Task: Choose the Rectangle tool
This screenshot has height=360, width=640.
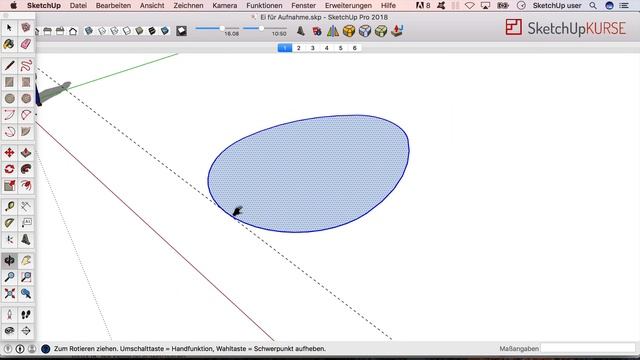Action: [9, 82]
